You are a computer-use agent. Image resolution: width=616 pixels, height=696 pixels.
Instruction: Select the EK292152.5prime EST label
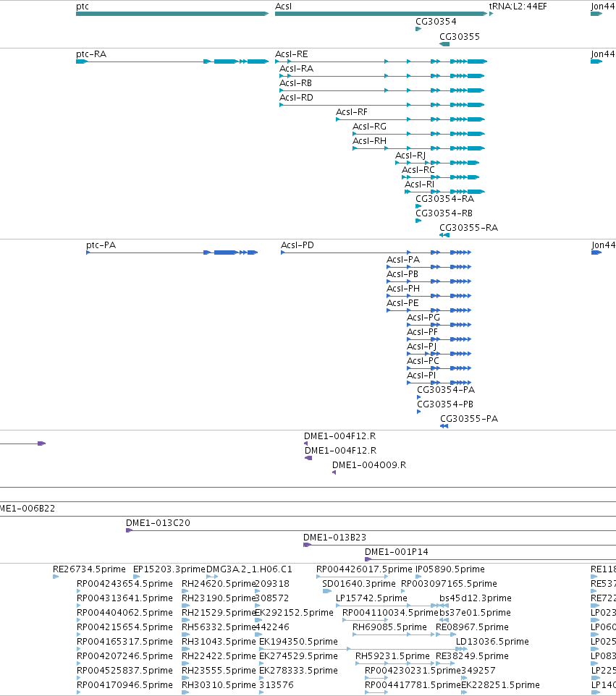294,613
